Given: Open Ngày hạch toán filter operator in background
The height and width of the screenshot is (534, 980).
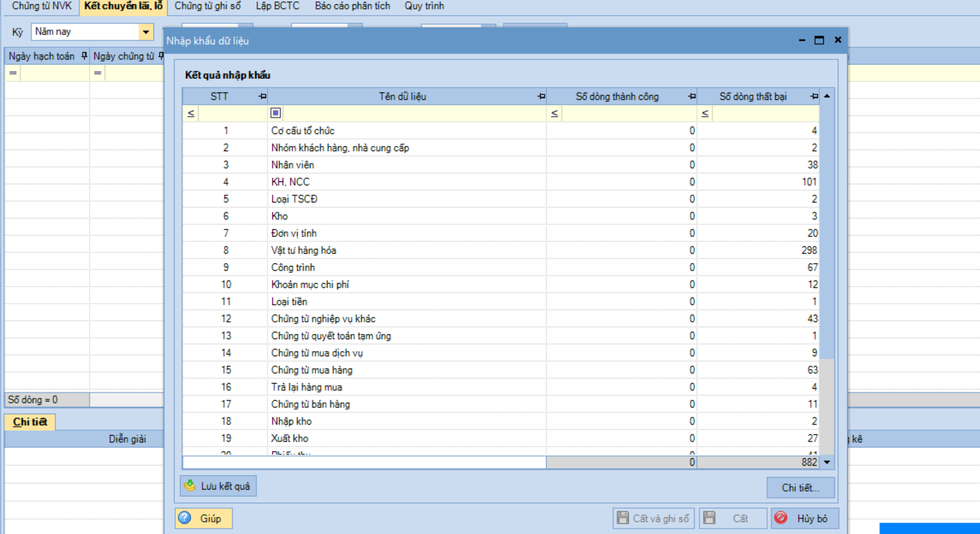Looking at the screenshot, I should [x=13, y=73].
